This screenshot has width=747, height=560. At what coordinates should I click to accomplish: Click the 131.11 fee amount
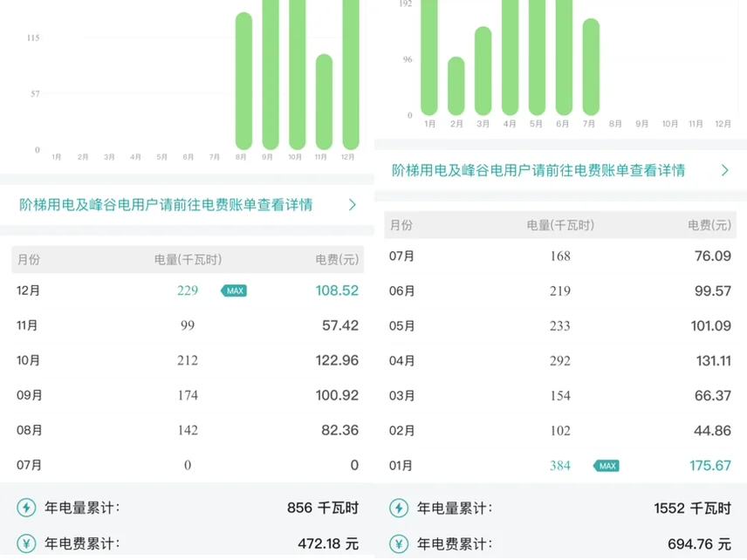pyautogui.click(x=714, y=361)
